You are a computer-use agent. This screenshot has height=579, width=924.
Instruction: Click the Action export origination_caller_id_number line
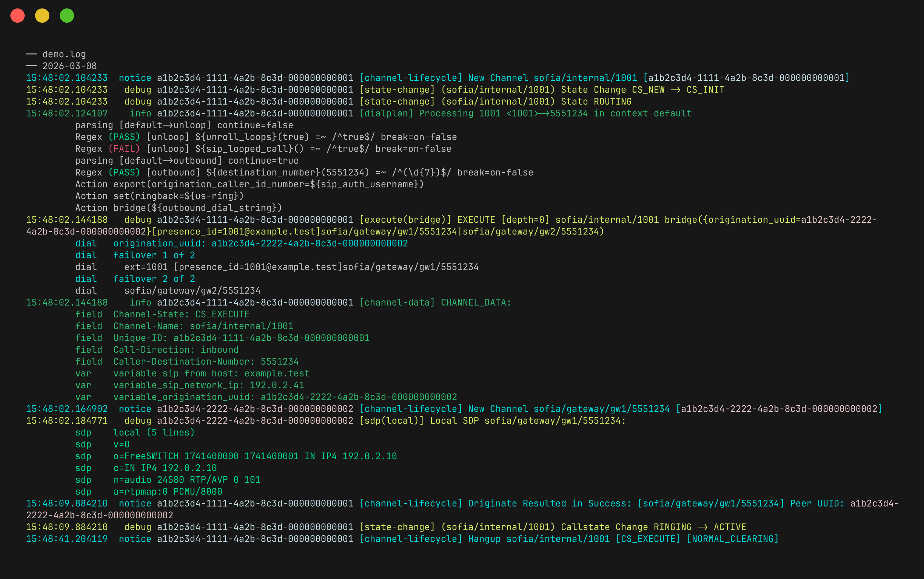point(250,184)
